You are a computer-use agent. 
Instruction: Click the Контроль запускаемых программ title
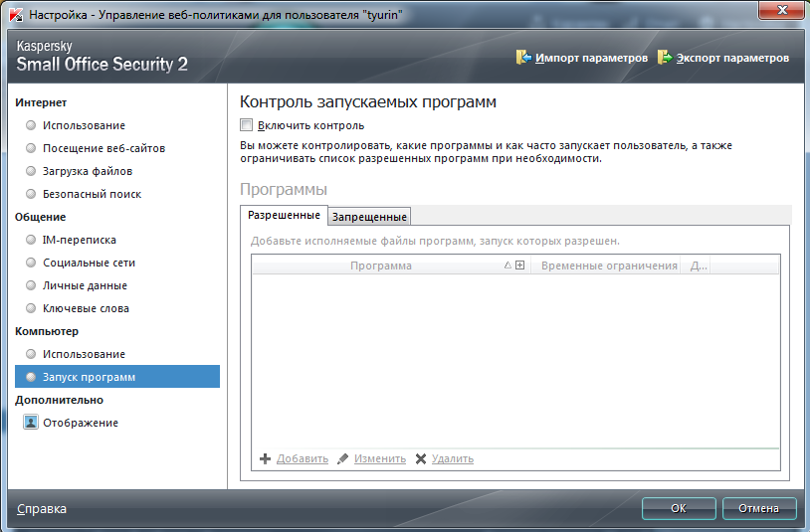click(x=368, y=101)
